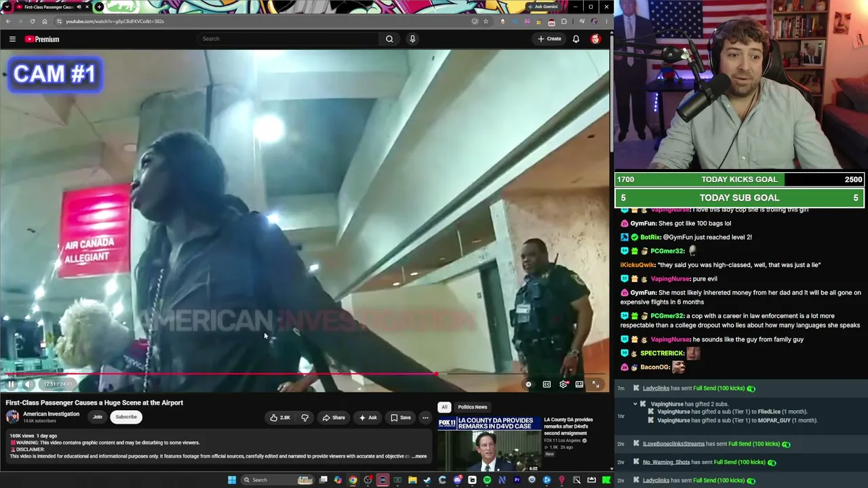
Task: Focus the YouTube search field
Action: coord(288,39)
